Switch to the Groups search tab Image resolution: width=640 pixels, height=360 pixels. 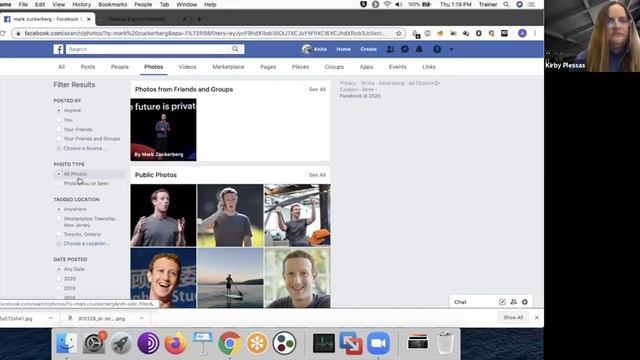coord(334,67)
